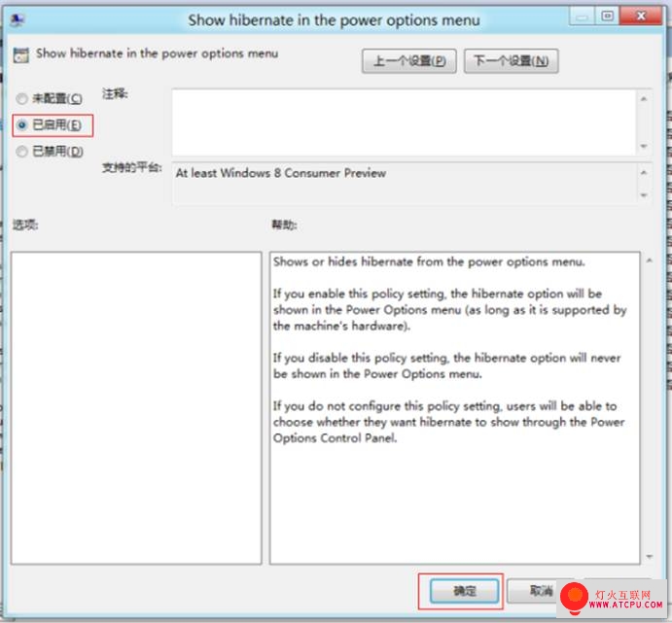Click the window system icon in title bar
Image resolution: width=672 pixels, height=623 pixels.
(x=18, y=19)
